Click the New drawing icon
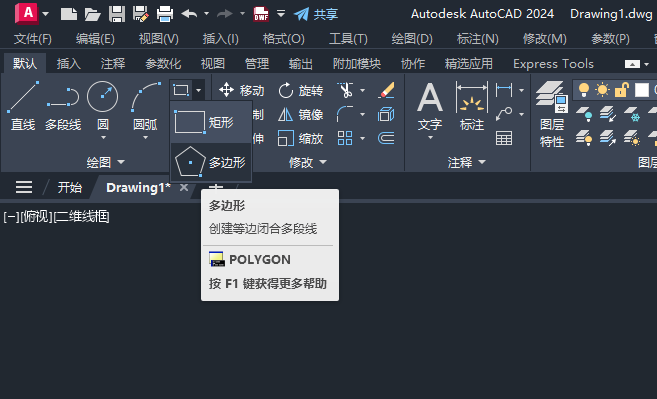The height and width of the screenshot is (399, 657). click(x=69, y=14)
